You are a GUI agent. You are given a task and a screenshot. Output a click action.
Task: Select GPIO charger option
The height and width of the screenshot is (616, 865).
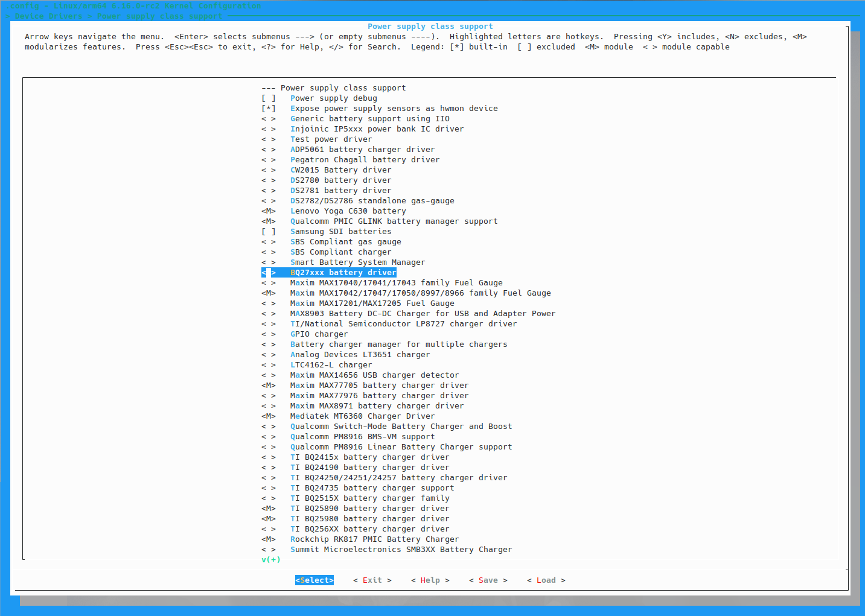[x=319, y=334]
